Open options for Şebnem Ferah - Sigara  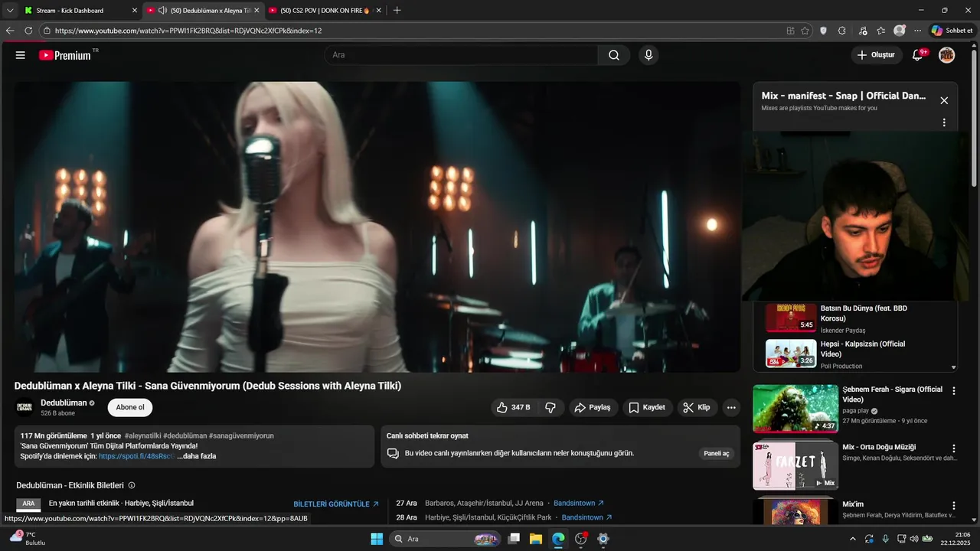point(954,391)
